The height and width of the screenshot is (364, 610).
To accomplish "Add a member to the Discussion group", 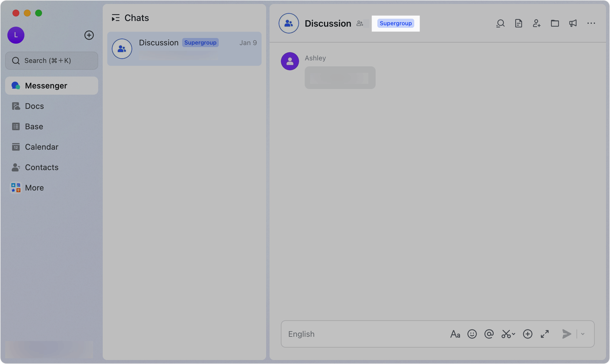I will (537, 23).
